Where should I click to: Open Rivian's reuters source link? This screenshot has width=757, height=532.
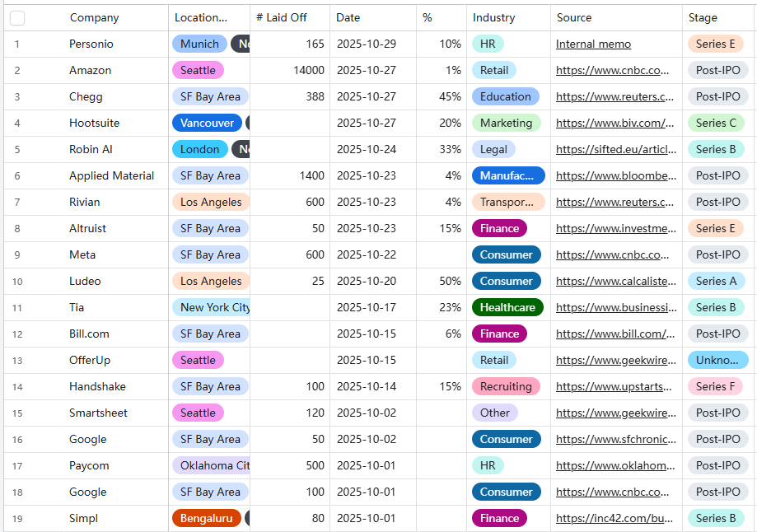(614, 203)
